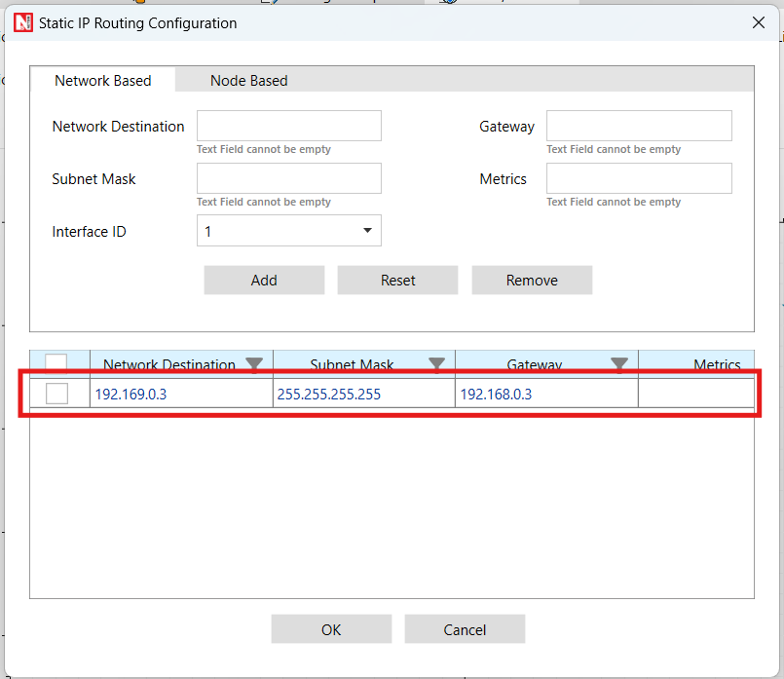Click the Gateway column filter icon
This screenshot has height=679, width=784.
pos(619,365)
